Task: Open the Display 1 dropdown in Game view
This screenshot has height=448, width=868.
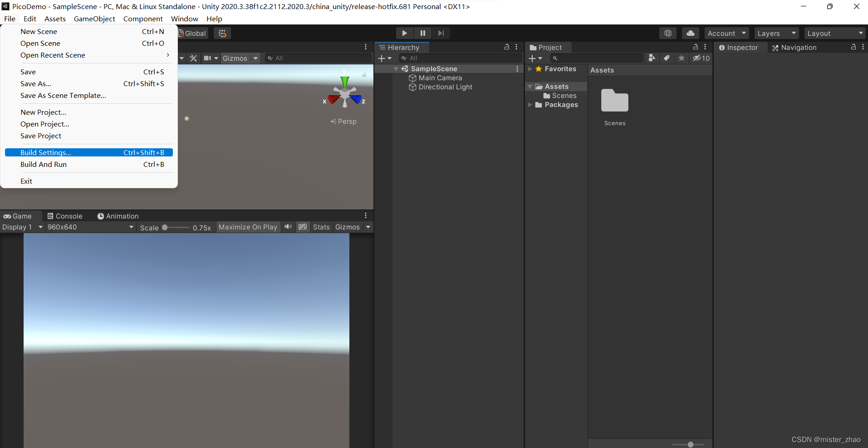Action: (20, 227)
